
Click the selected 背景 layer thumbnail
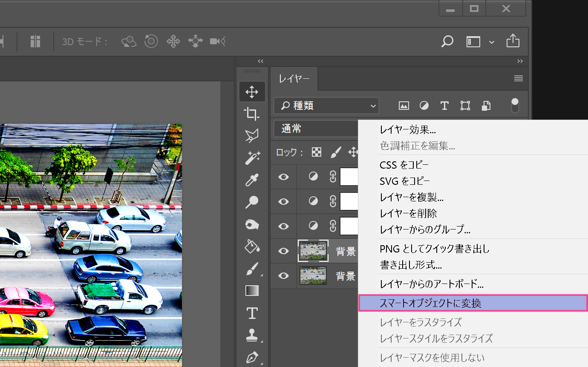tap(313, 251)
